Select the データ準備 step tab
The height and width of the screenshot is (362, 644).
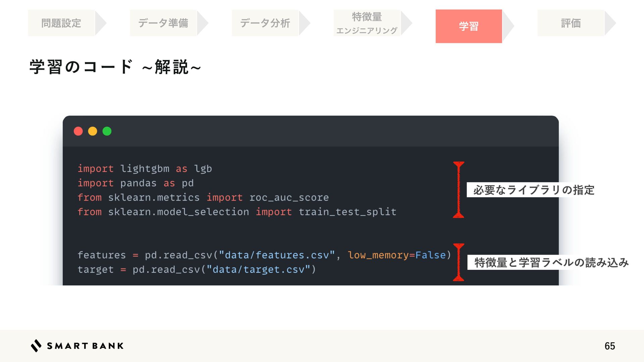click(163, 23)
